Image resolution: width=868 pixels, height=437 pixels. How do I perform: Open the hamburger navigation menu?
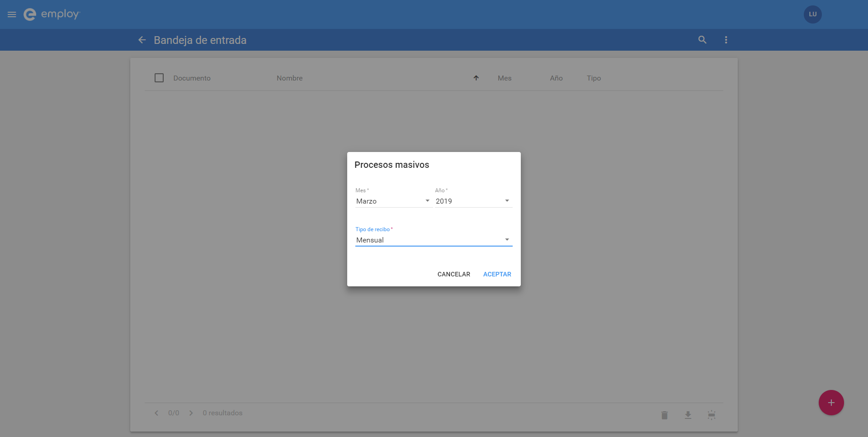pos(12,14)
